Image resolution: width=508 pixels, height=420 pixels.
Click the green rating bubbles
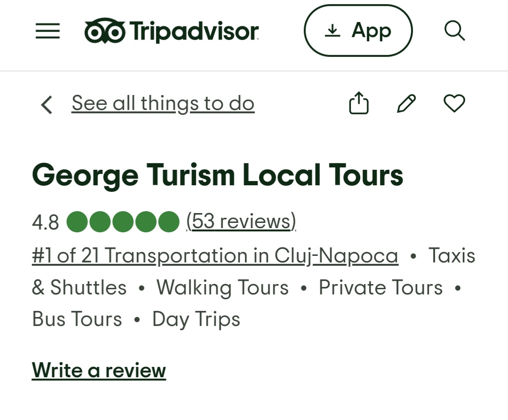123,222
